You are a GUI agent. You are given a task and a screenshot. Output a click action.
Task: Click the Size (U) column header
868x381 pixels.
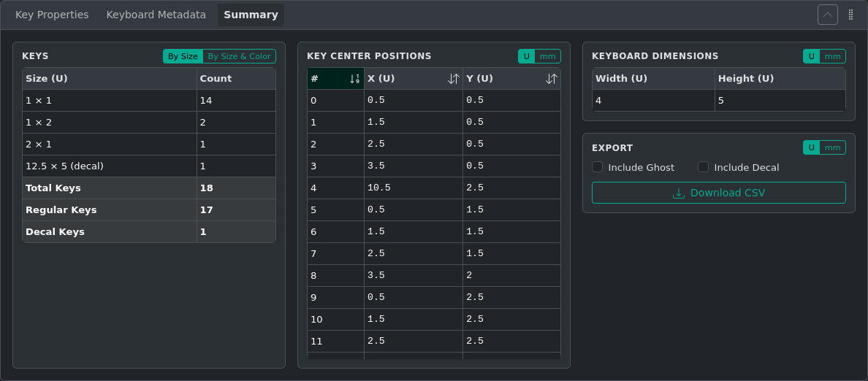[110, 79]
